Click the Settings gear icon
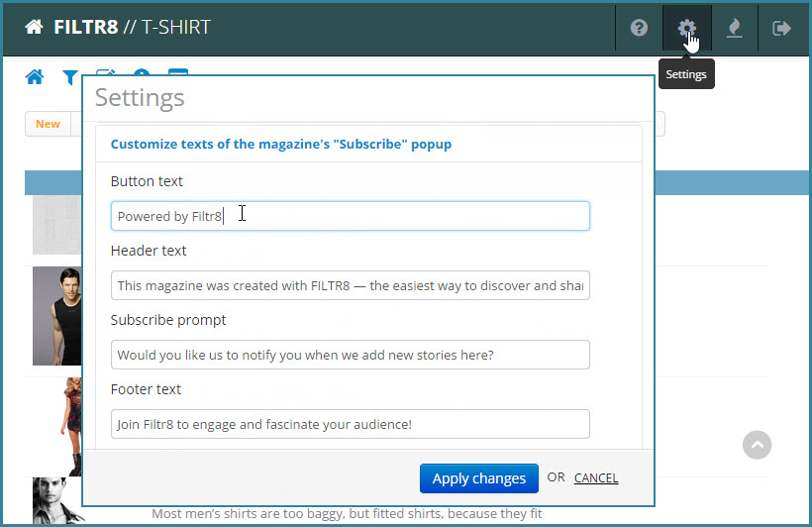The image size is (812, 527). [687, 28]
